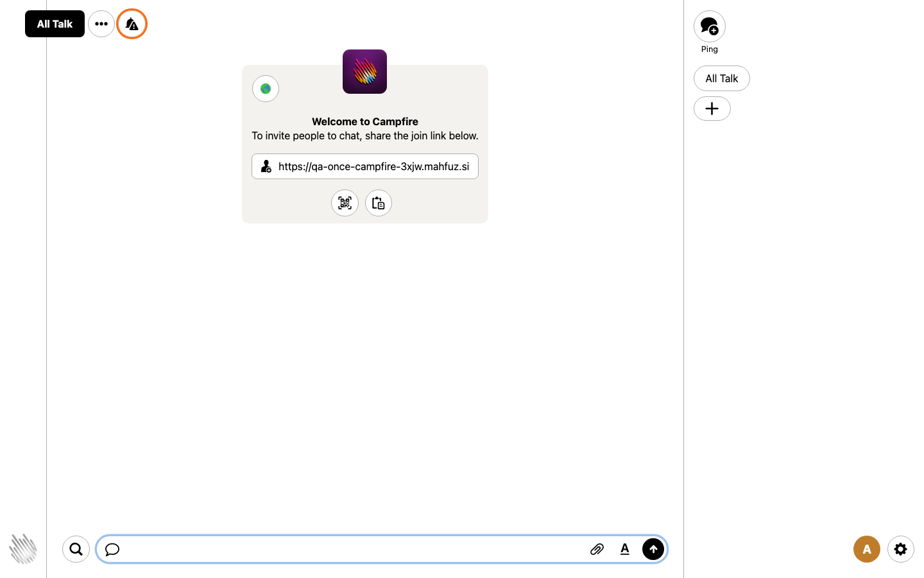Attach a file with paperclip icon
The image size is (924, 578).
pyautogui.click(x=597, y=549)
